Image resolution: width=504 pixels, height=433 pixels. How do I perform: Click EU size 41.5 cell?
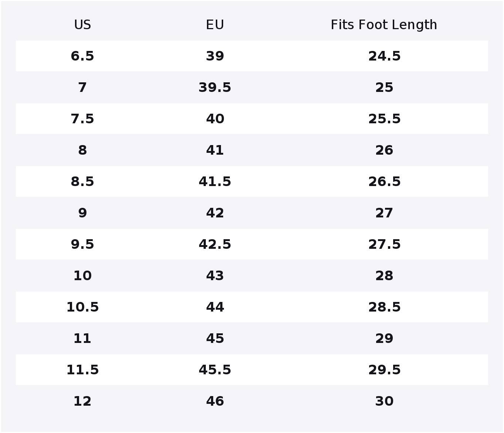[215, 182]
